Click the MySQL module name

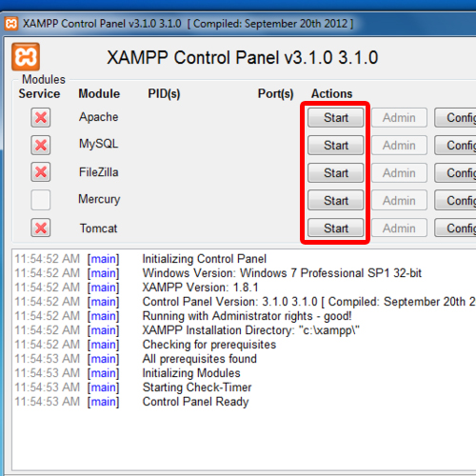coord(98,144)
